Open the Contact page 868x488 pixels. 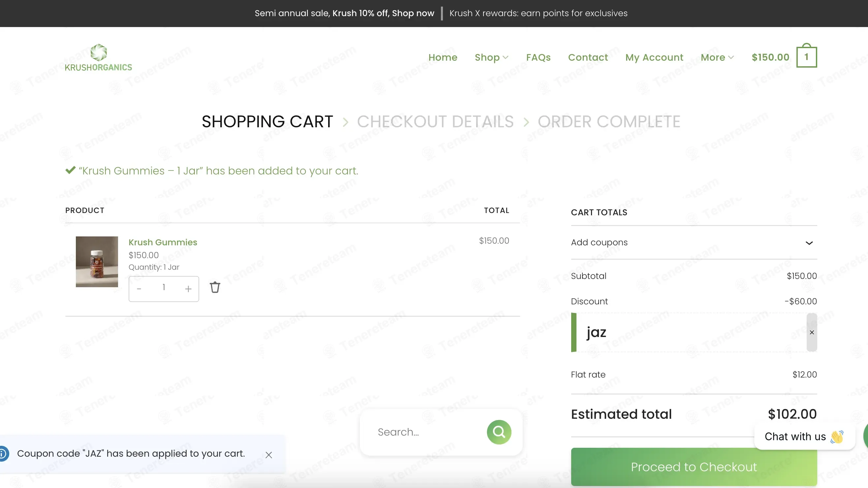[588, 57]
